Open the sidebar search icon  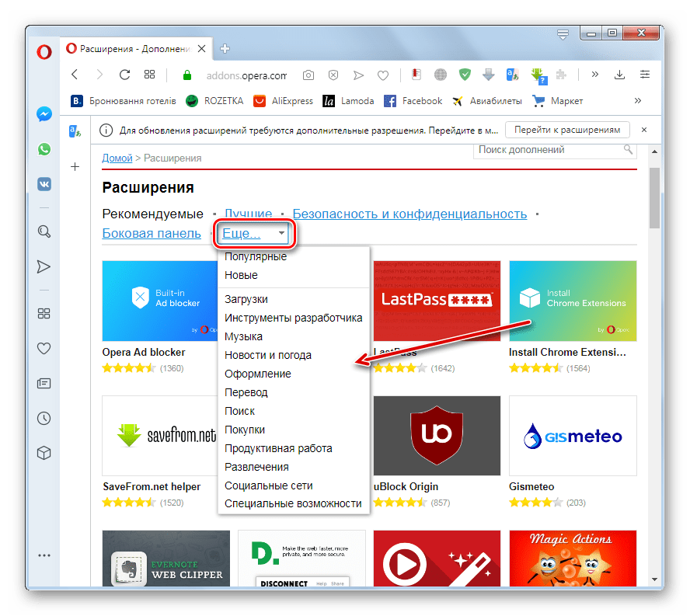pos(44,231)
